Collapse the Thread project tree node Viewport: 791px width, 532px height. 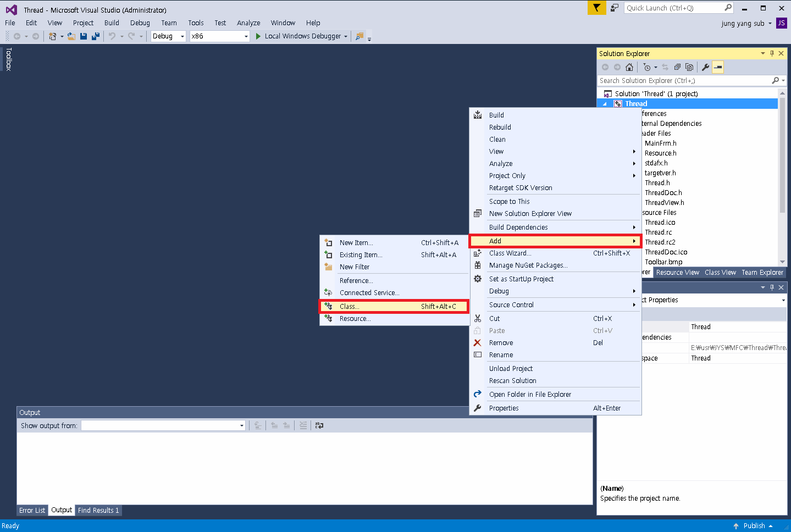tap(605, 104)
